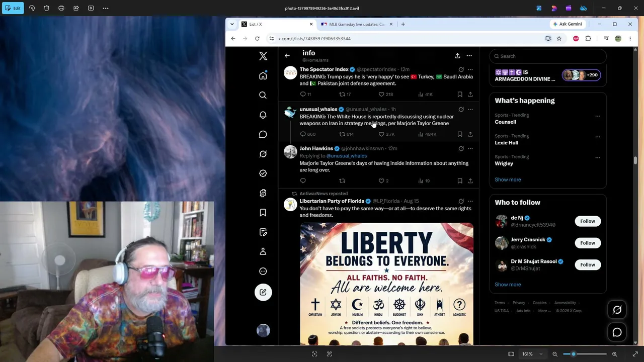Image resolution: width=644 pixels, height=362 pixels.
Task: Open Profile in the X sidebar
Action: (x=263, y=251)
